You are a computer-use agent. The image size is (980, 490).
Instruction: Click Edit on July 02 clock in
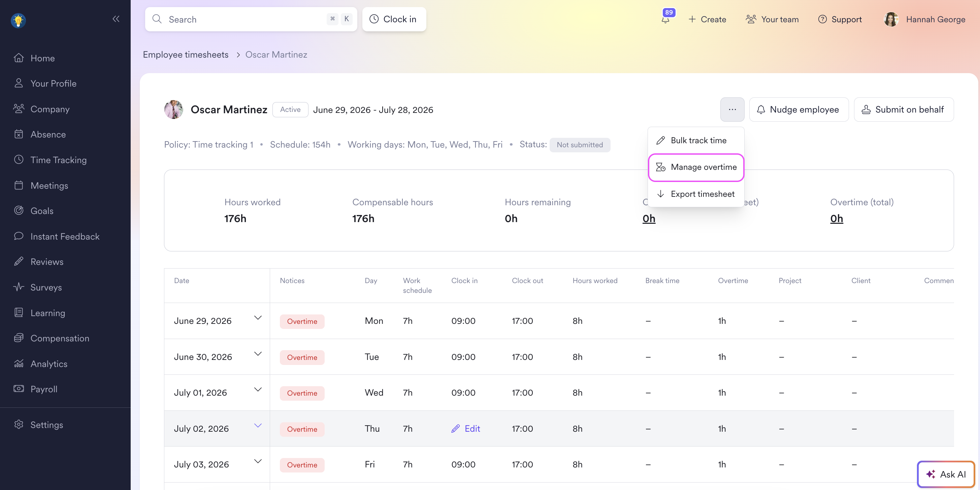tap(466, 429)
